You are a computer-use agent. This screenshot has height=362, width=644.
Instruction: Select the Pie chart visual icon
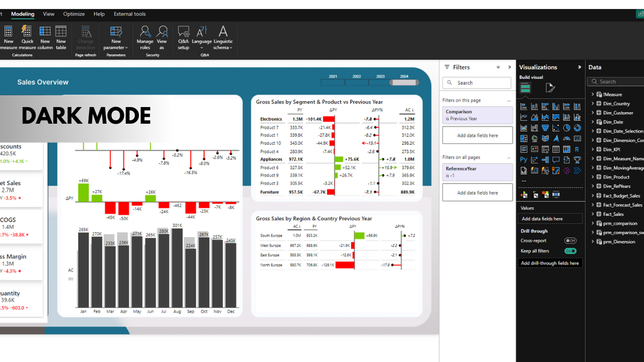click(566, 128)
